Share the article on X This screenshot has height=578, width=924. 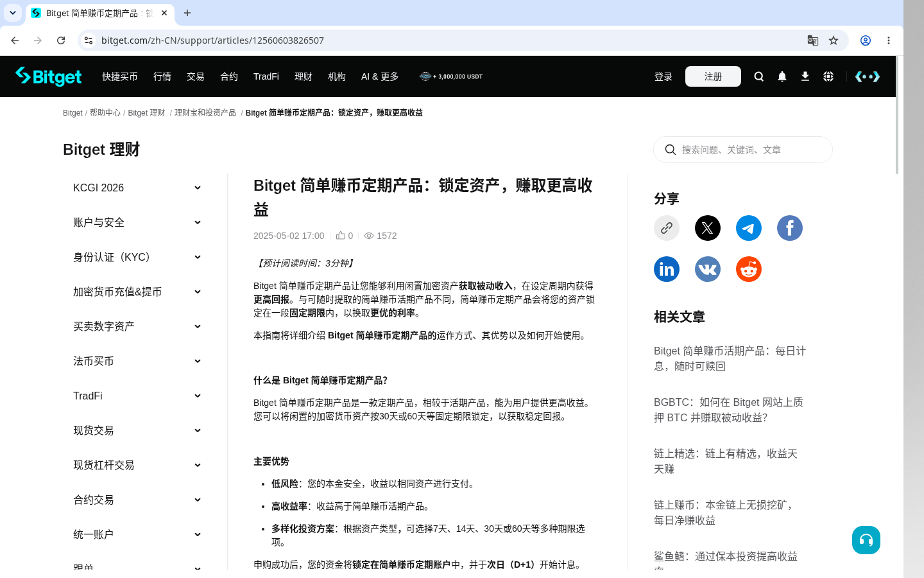[708, 228]
